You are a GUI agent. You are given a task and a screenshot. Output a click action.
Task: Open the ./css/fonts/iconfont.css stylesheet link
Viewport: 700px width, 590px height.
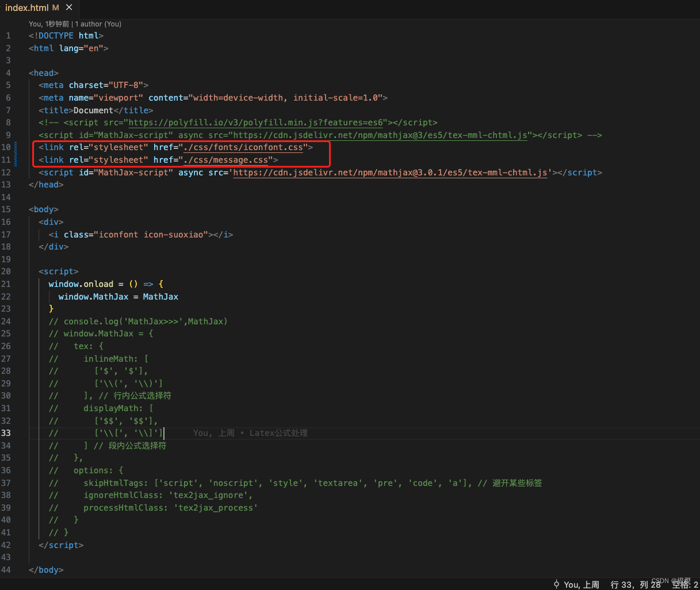tap(243, 147)
